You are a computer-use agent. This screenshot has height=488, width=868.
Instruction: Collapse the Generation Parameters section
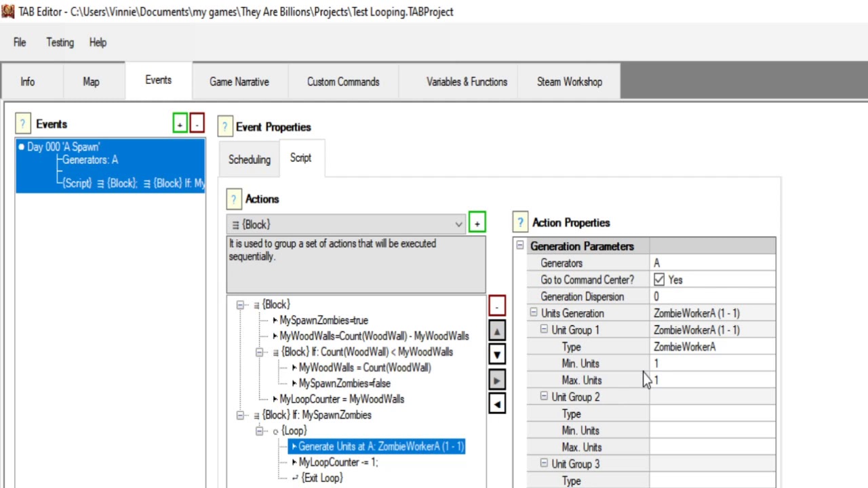tap(520, 246)
